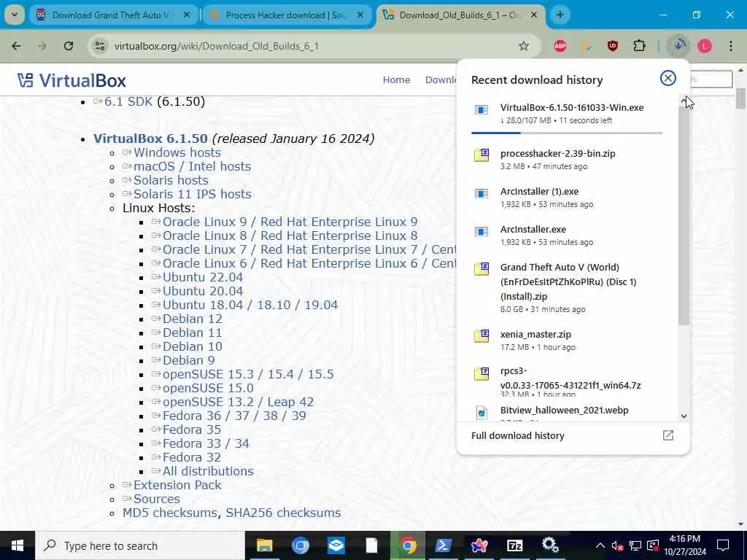Screen dimensions: 747x560
Task: Open the Extensions puzzle icon
Action: point(639,46)
